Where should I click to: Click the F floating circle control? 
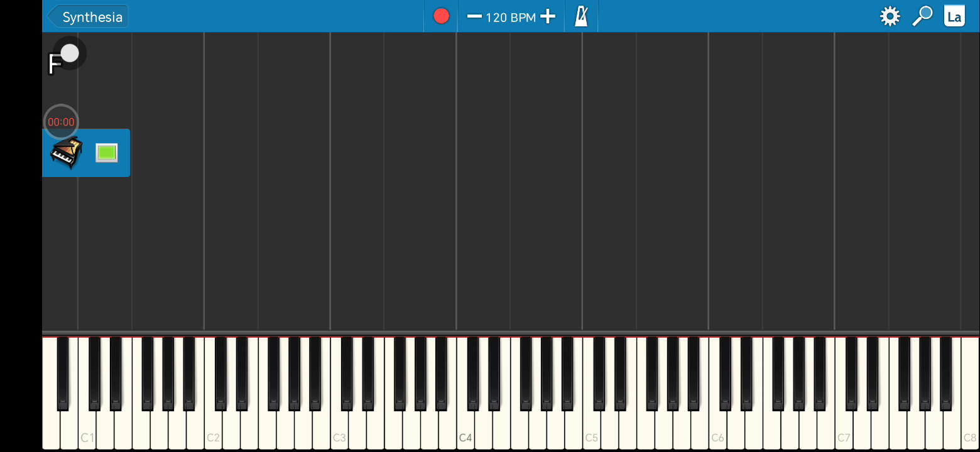pyautogui.click(x=65, y=55)
